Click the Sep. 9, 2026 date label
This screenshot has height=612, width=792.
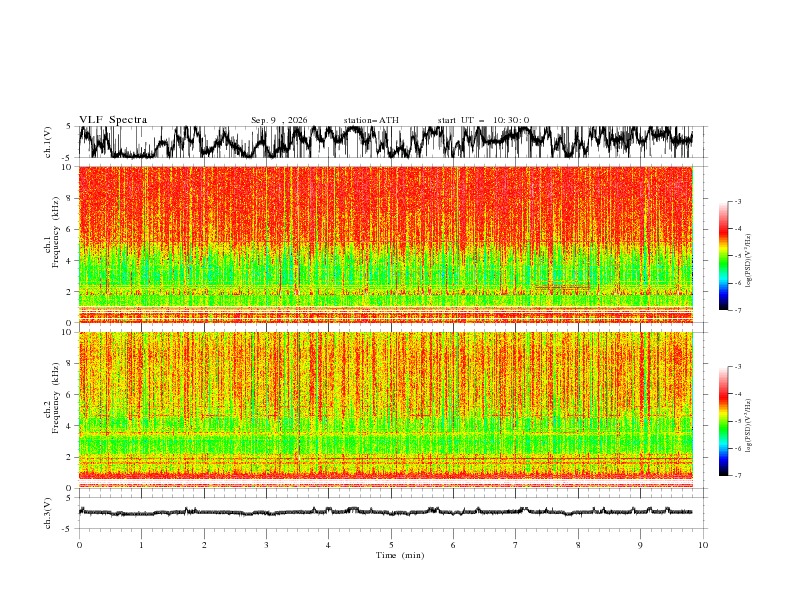point(279,120)
